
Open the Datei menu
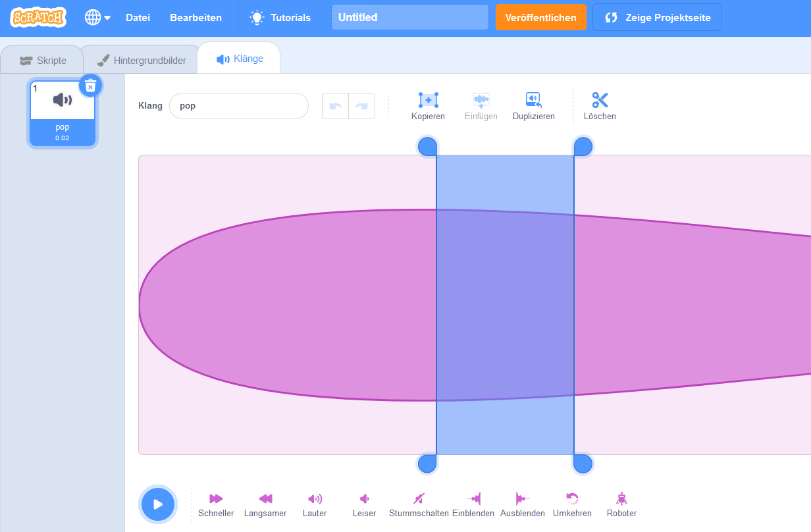click(138, 18)
